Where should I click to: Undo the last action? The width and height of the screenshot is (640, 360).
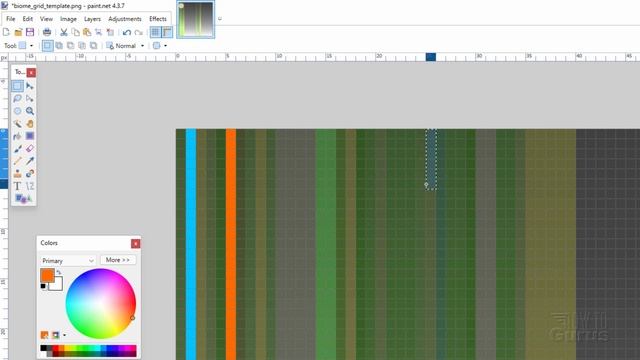click(127, 32)
